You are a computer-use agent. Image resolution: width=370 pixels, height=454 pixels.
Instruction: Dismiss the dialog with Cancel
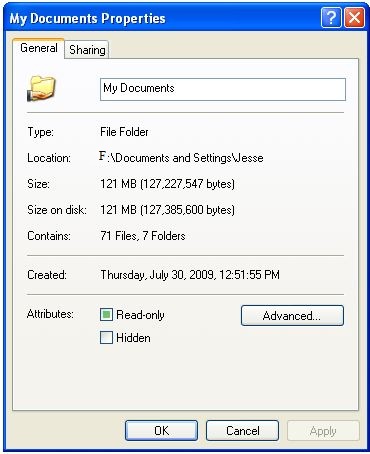242,431
